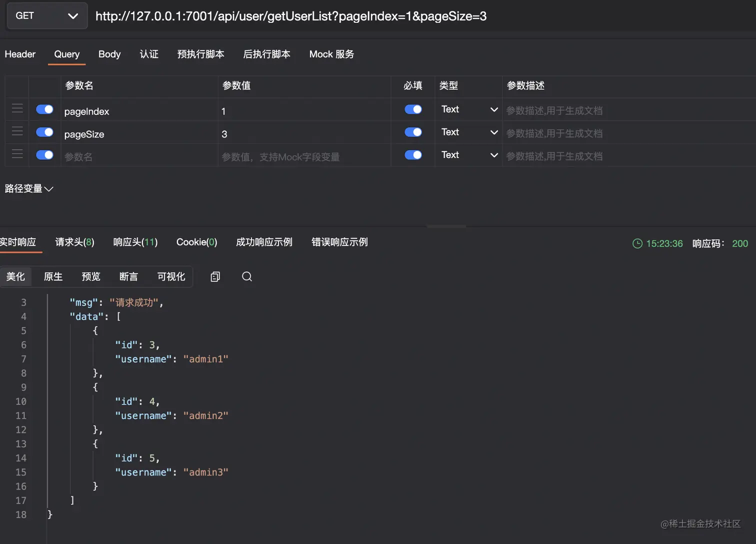
Task: Open the type dropdown for pageIndex
Action: (x=469, y=109)
